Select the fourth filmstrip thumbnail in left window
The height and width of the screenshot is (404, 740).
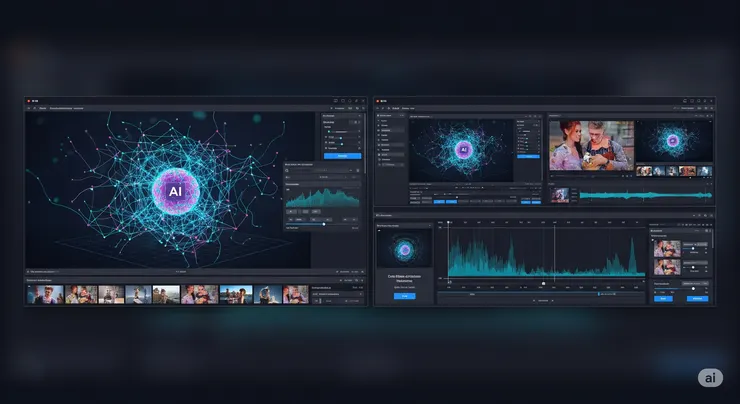pyautogui.click(x=139, y=295)
